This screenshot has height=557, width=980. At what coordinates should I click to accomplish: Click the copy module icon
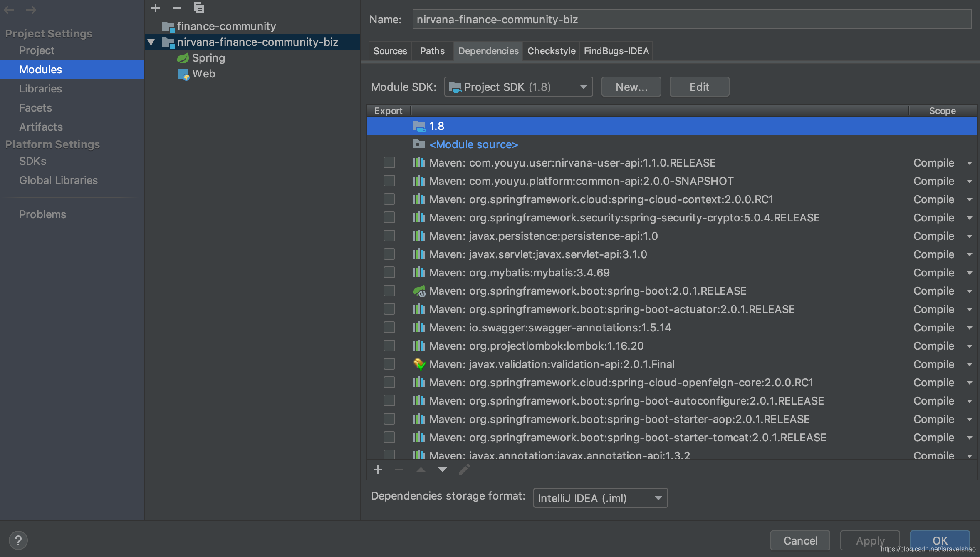point(199,8)
